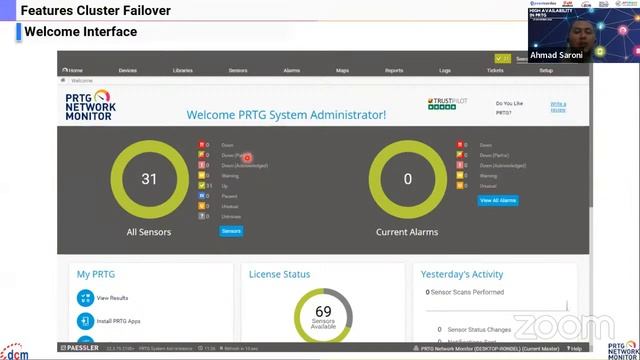The width and height of the screenshot is (640, 360).
Task: Open the Alarms menu
Action: pyautogui.click(x=291, y=70)
